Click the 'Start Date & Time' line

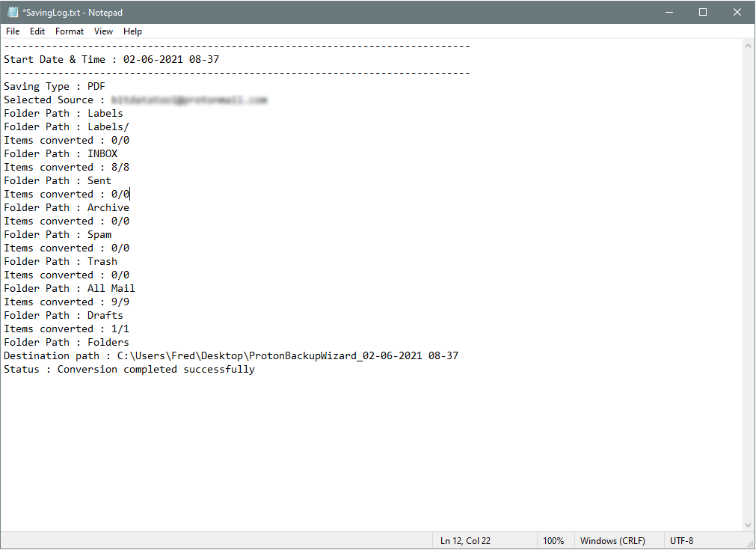coord(111,59)
